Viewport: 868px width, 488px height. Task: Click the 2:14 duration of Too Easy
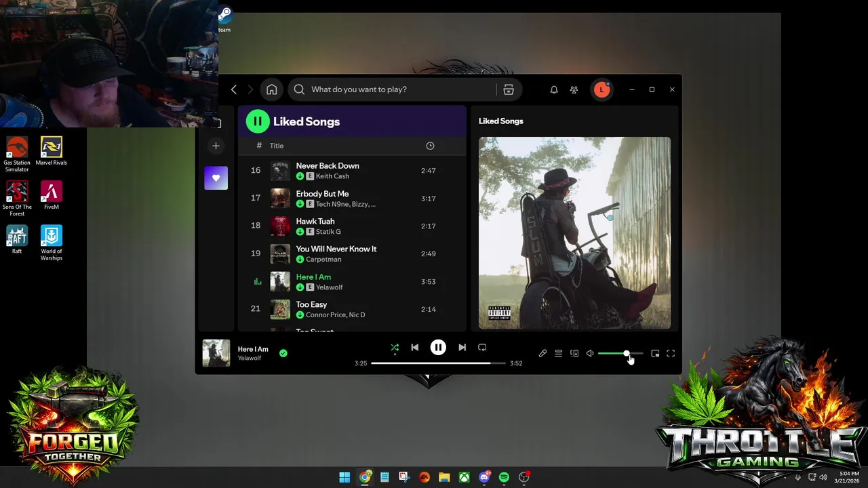pyautogui.click(x=428, y=309)
